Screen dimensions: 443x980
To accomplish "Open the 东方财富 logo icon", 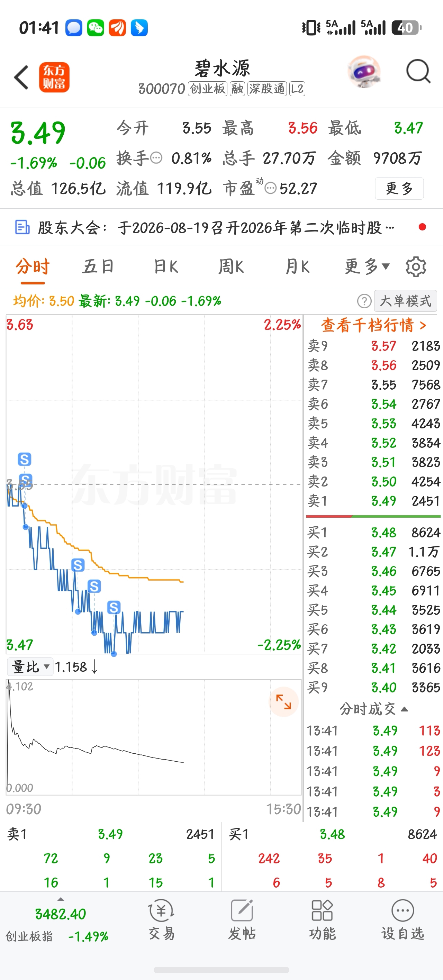I will (54, 77).
